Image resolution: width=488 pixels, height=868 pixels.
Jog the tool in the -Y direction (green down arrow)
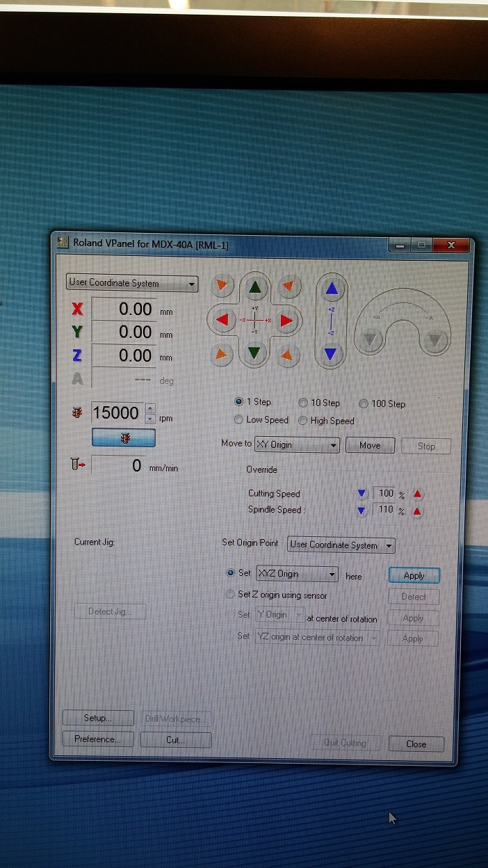[x=256, y=353]
